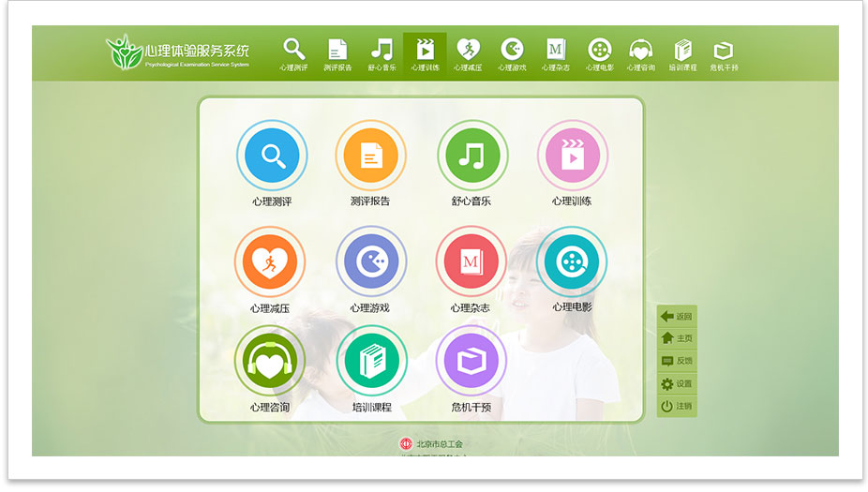Open the 心理游戏 pac-man circle icon in grid
This screenshot has height=492, width=868.
(371, 262)
